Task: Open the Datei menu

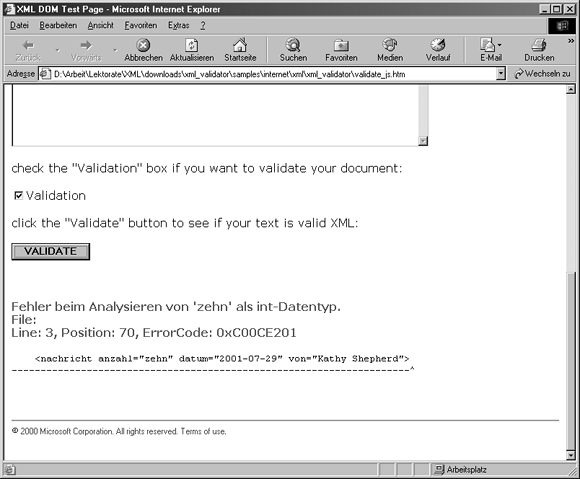Action: point(19,26)
